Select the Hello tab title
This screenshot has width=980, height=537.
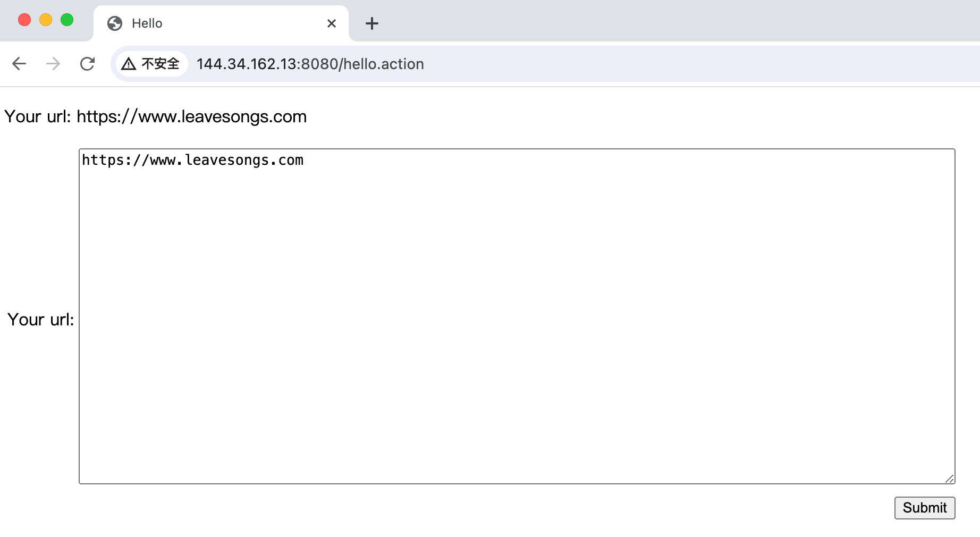[x=147, y=23]
